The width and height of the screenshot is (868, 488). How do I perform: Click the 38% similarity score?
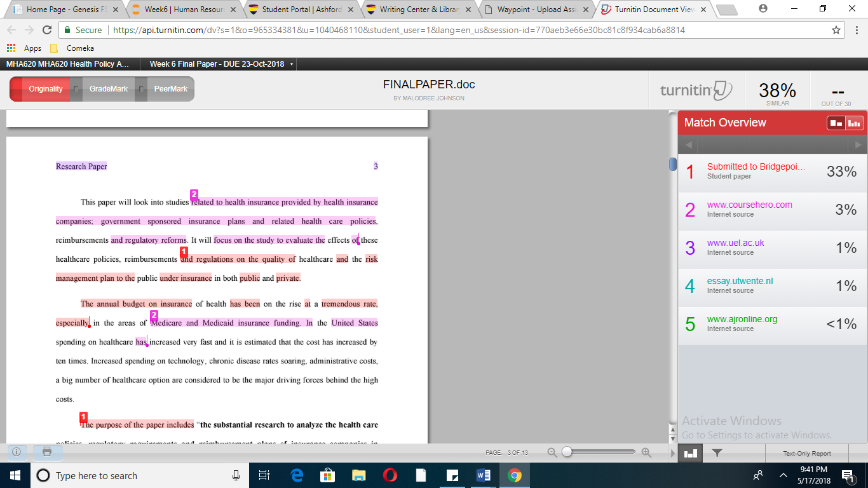pyautogui.click(x=777, y=90)
